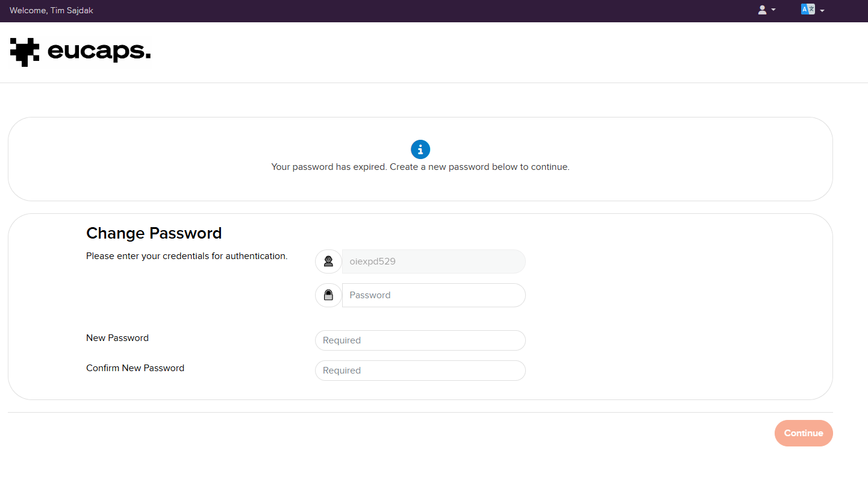Open the user account menu icon
Viewport: 868px width, 482px height.
(766, 10)
